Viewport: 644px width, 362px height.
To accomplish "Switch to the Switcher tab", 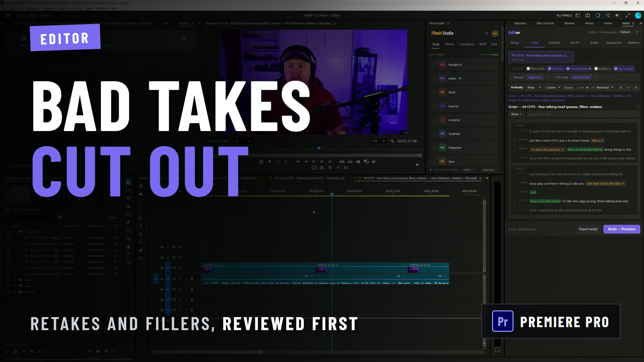I will coord(554,43).
